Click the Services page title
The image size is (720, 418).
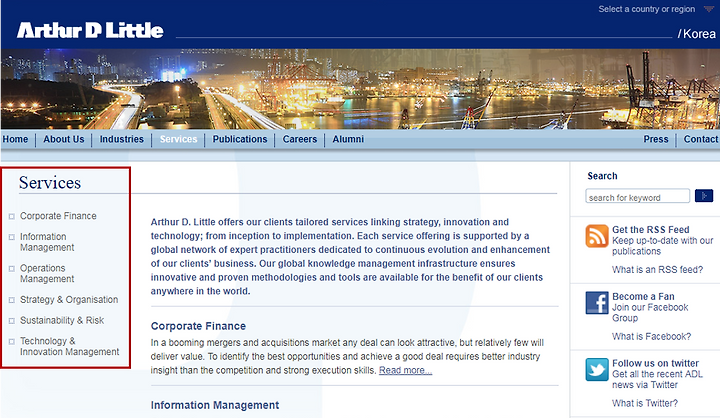coord(50,183)
